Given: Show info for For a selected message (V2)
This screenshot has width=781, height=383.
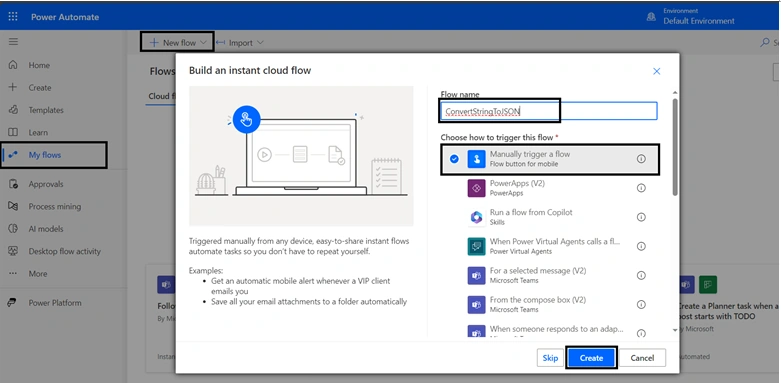Looking at the screenshot, I should (x=641, y=275).
